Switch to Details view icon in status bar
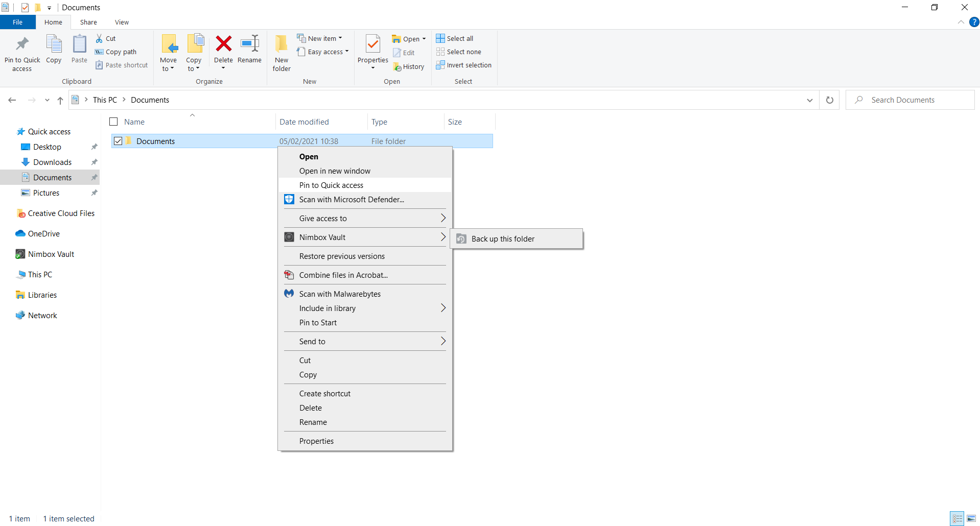980x526 pixels. pyautogui.click(x=958, y=518)
